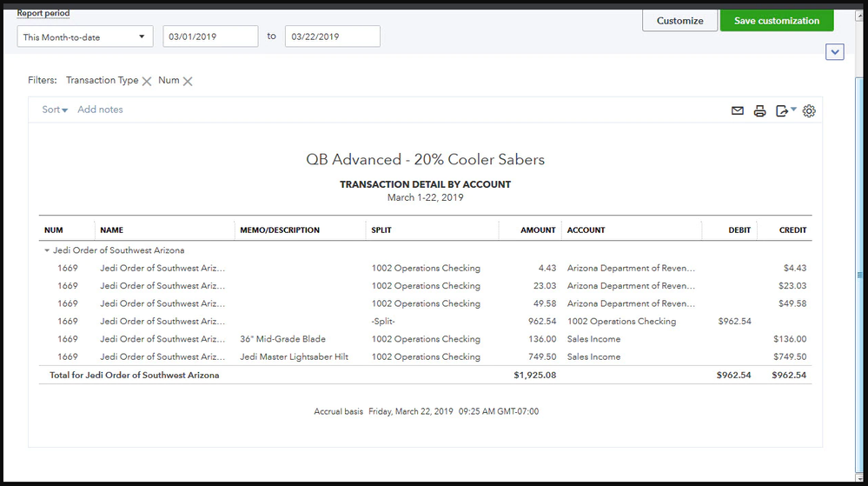Viewport: 868px width, 486px height.
Task: Open the report period dropdown
Action: click(85, 37)
